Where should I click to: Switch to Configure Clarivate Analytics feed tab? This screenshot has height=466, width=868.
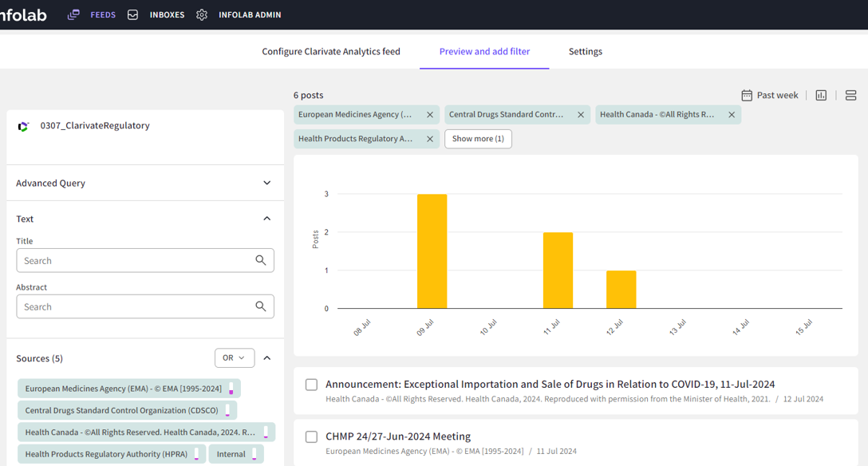click(331, 52)
